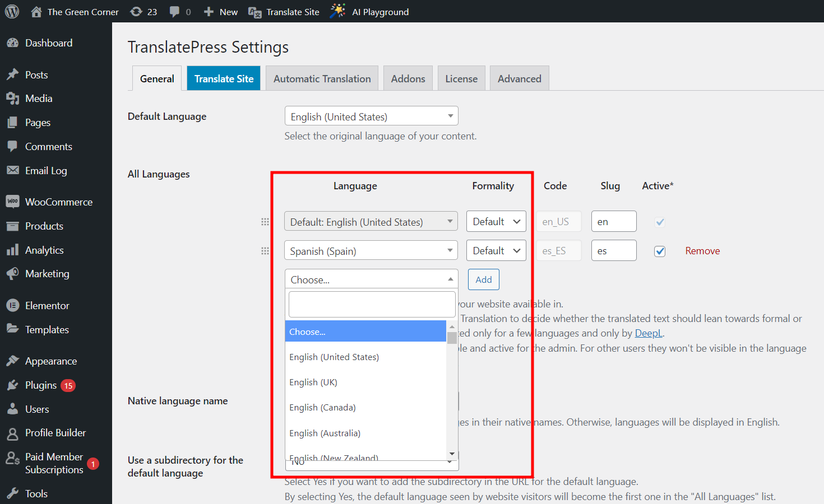Open the DeepL link
This screenshot has width=824, height=504.
649,333
